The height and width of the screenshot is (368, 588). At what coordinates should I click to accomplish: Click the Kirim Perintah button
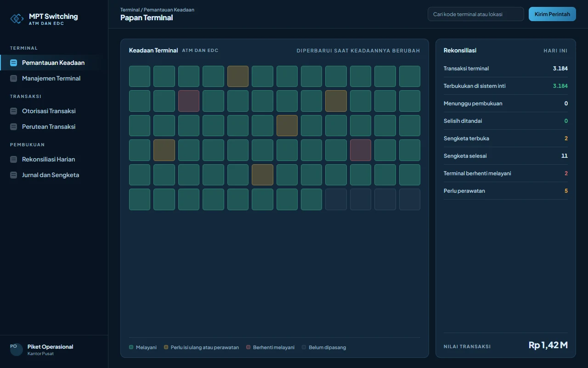[552, 14]
